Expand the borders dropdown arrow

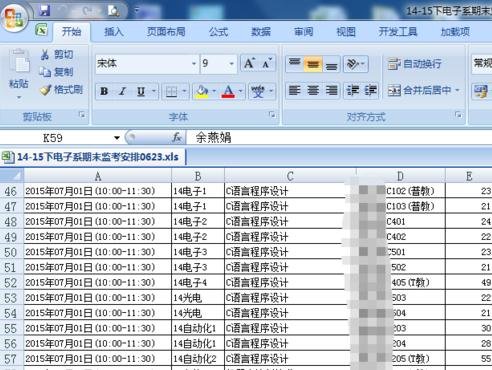click(184, 91)
